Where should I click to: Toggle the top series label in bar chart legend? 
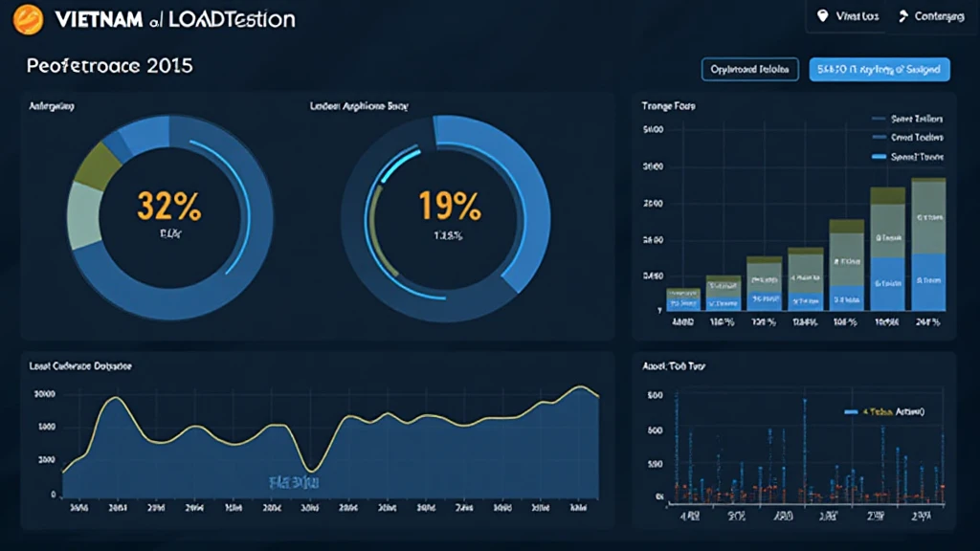tap(916, 120)
